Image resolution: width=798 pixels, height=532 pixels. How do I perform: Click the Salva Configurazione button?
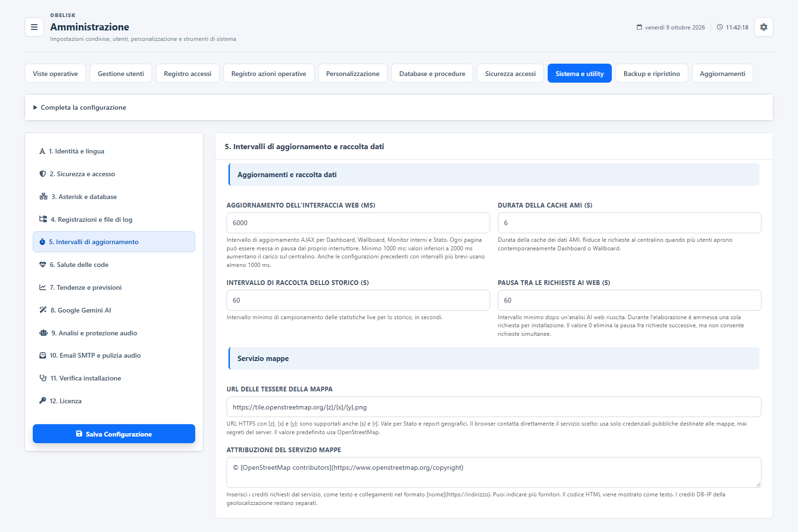coord(114,434)
